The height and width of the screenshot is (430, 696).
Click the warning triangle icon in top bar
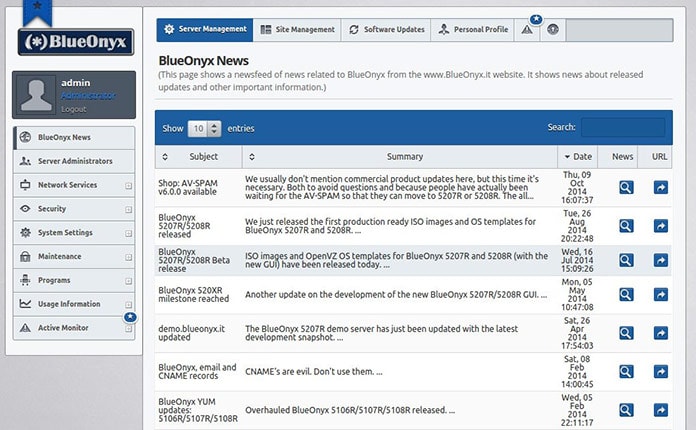527,30
